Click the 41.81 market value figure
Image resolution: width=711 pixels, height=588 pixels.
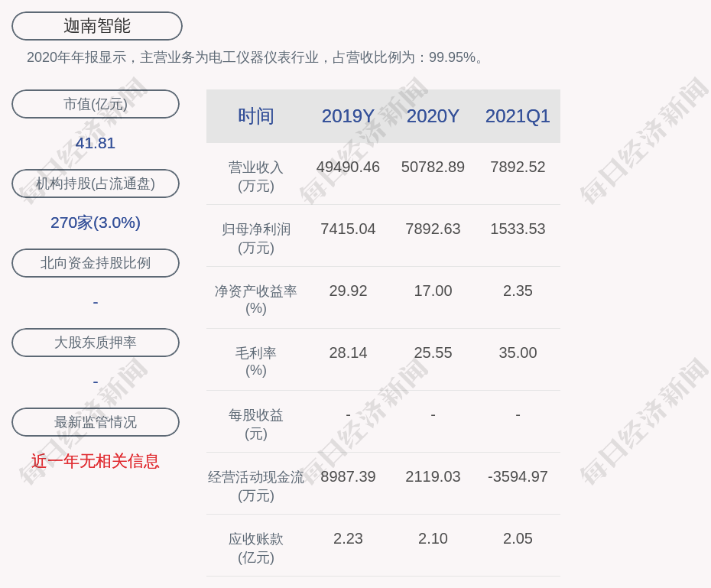(x=96, y=143)
